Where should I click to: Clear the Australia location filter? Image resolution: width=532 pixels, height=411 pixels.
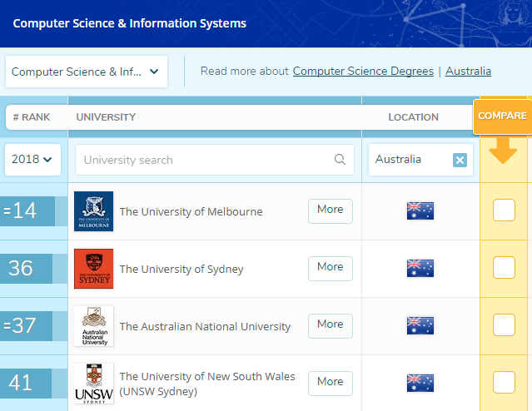[460, 160]
